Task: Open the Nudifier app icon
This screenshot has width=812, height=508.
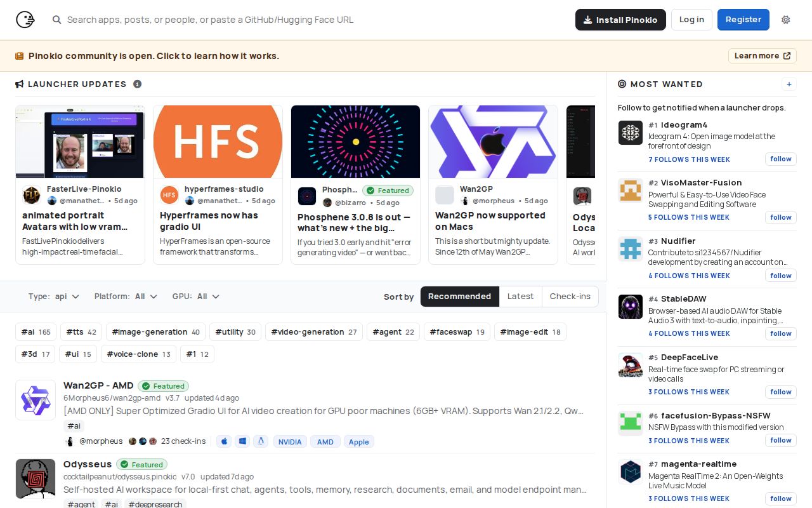Action: point(631,248)
